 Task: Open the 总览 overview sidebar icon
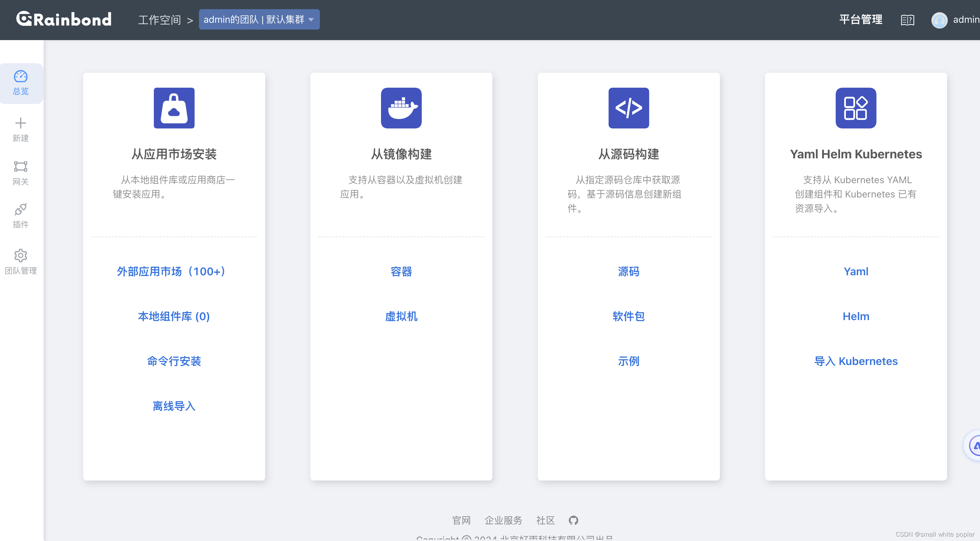(20, 76)
